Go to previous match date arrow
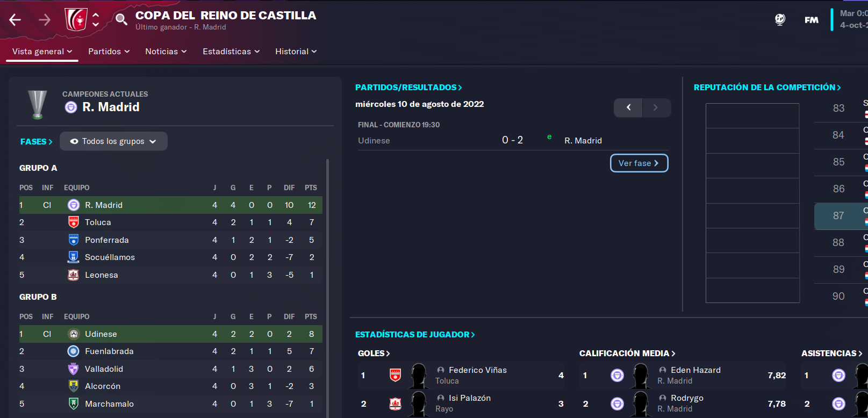Screen dimensions: 868x418 [x=628, y=107]
